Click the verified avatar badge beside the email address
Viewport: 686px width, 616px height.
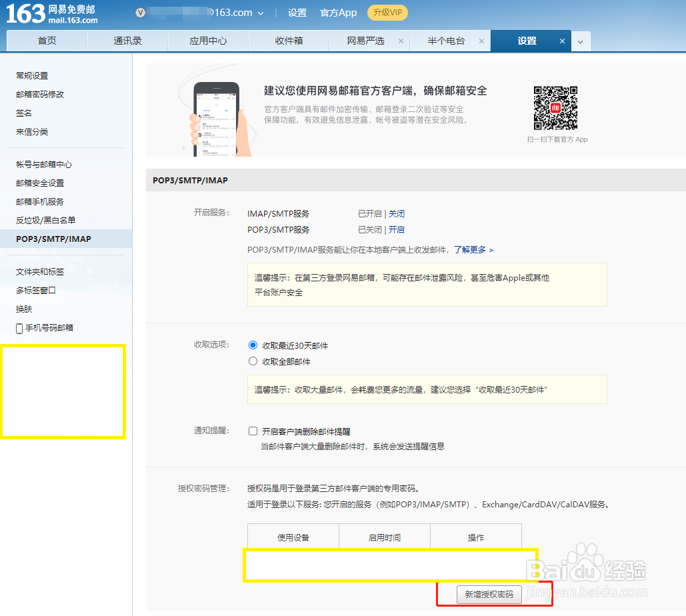tap(140, 13)
